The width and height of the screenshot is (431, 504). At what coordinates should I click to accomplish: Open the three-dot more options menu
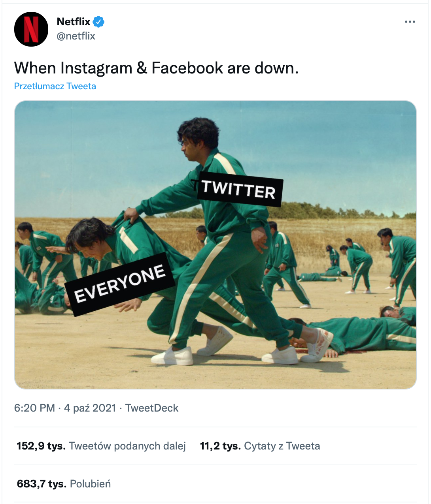click(x=410, y=22)
